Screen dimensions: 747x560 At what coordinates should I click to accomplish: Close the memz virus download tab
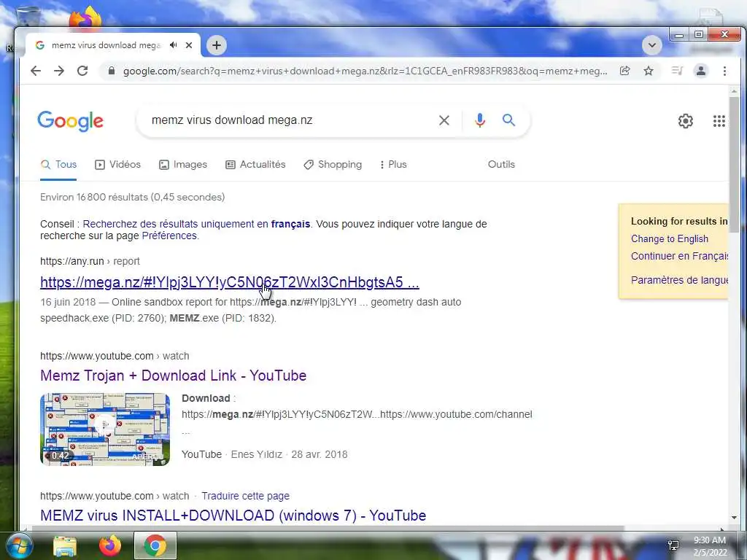189,45
